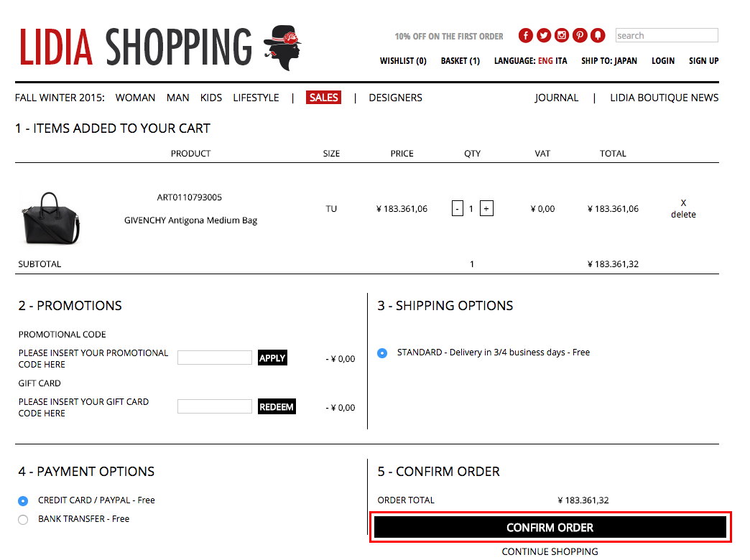Click article code ART0110793005
The height and width of the screenshot is (560, 750).
pos(190,197)
